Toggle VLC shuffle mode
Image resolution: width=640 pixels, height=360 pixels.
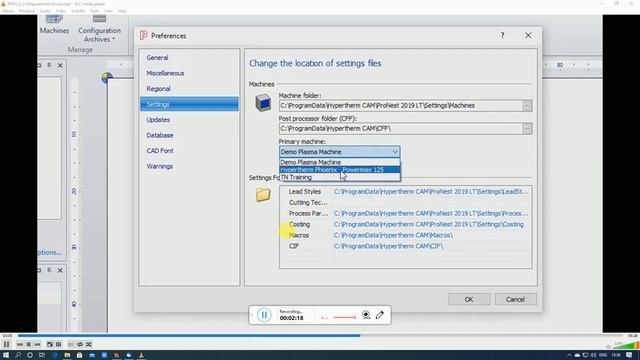point(89,344)
